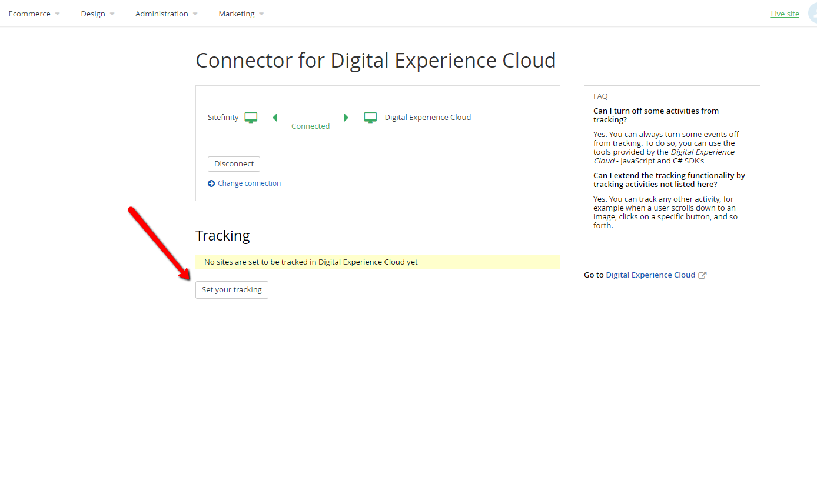
Task: Click the question about extending tracking functionality
Action: [669, 180]
